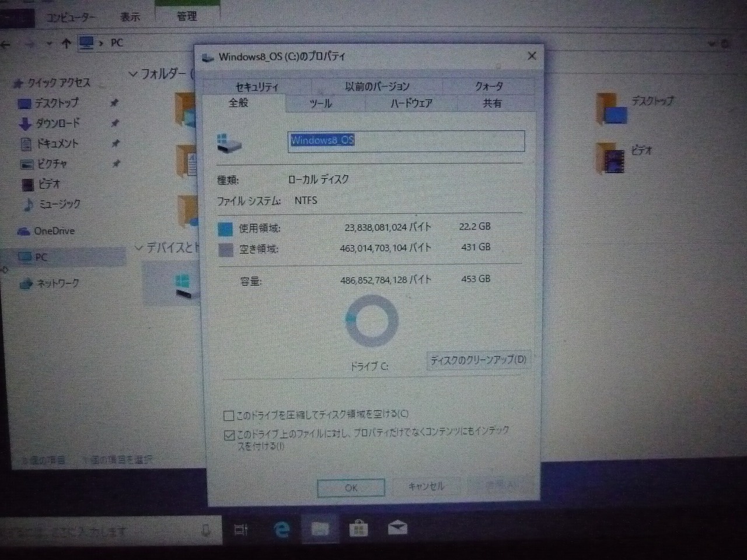The height and width of the screenshot is (560, 747).
Task: Open the ハードウェア tab
Action: point(411,103)
